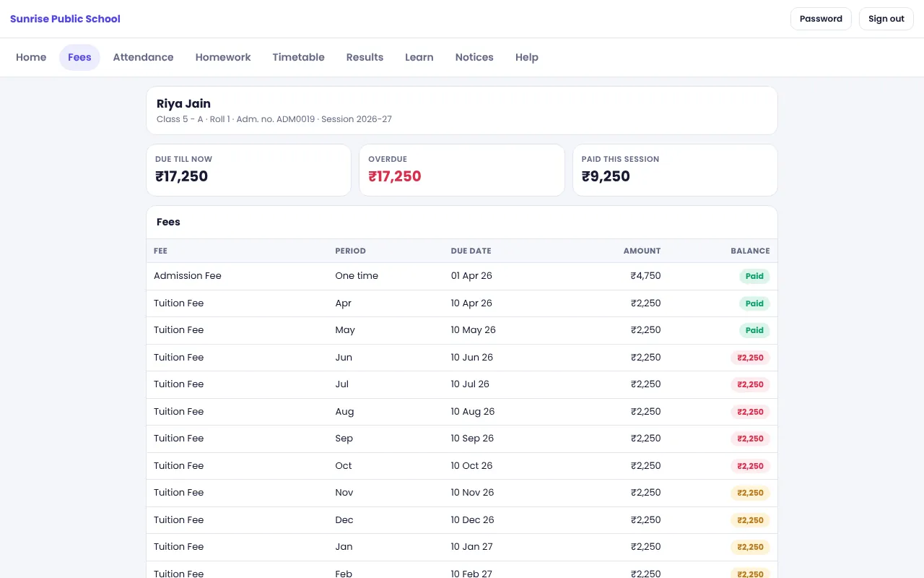Click the Jul tuition balance badge
This screenshot has width=924, height=578.
click(750, 384)
